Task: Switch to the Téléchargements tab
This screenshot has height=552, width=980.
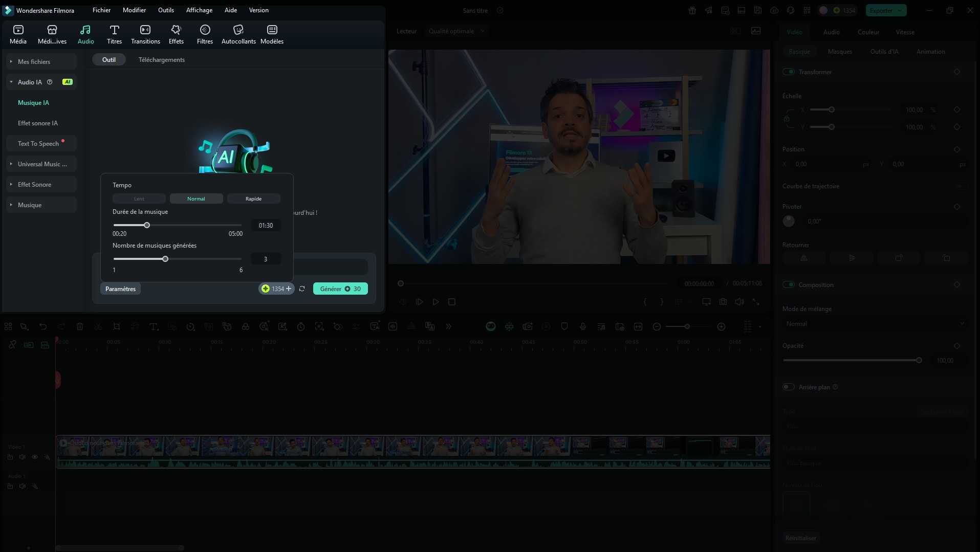Action: 162,60
